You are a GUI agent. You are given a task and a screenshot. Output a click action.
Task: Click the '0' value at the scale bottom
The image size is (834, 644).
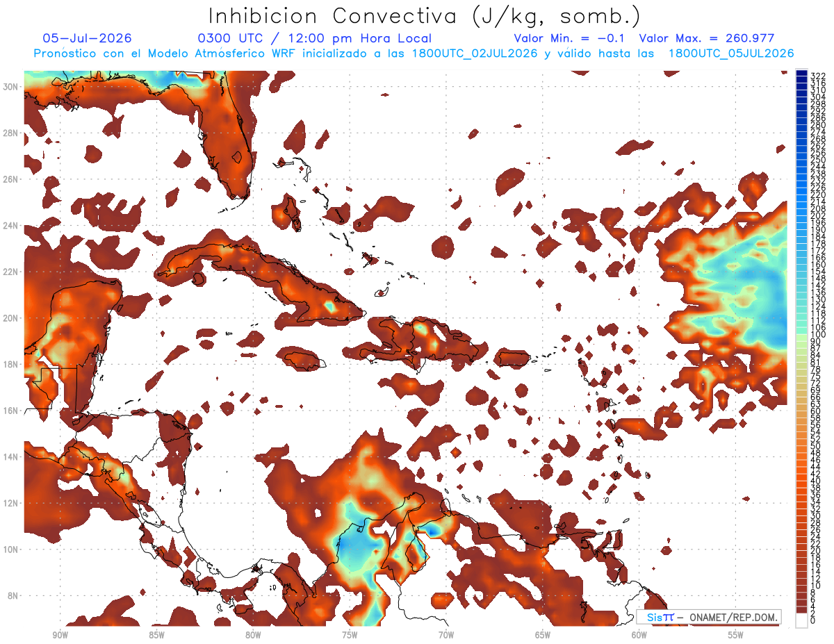pos(813,621)
